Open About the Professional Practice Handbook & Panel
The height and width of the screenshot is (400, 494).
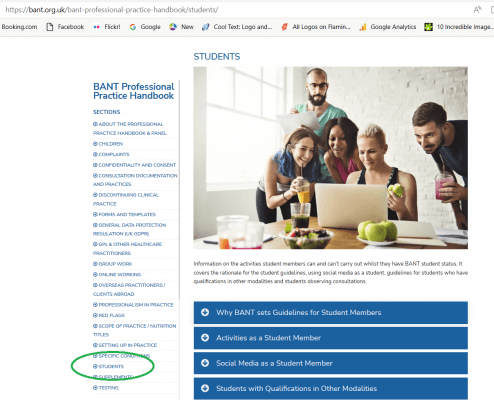click(x=130, y=129)
